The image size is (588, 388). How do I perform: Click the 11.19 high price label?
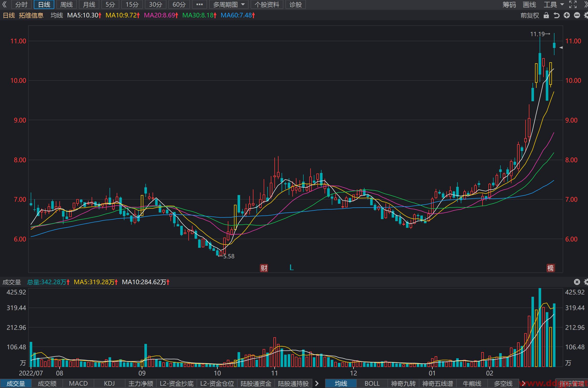pyautogui.click(x=540, y=34)
